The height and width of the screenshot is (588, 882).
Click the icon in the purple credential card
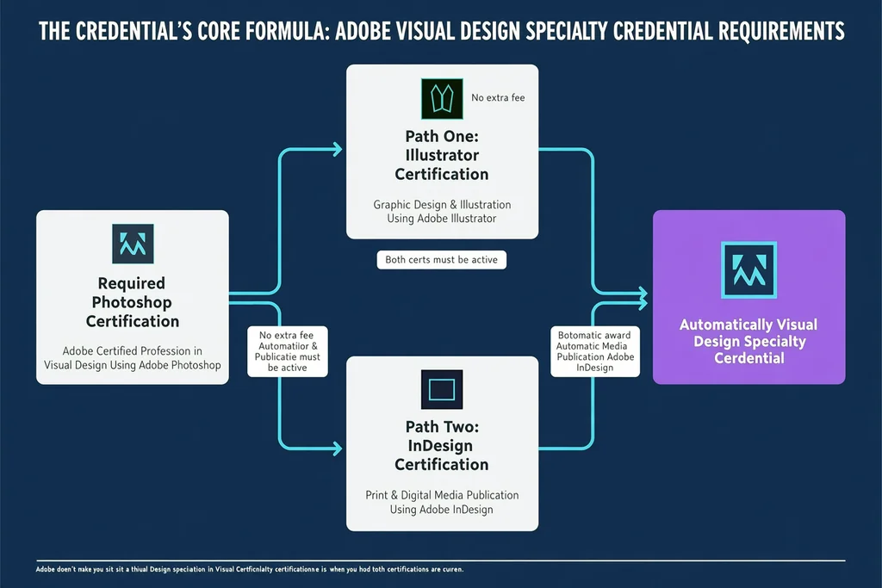coord(748,269)
